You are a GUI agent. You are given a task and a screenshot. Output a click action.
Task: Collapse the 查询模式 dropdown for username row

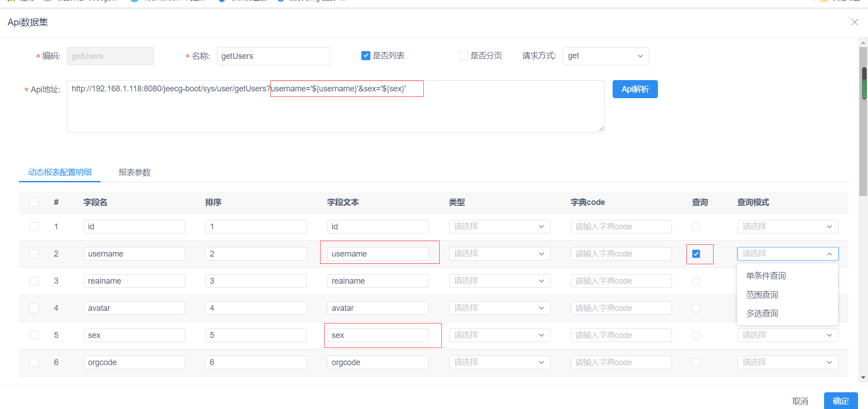click(x=788, y=254)
